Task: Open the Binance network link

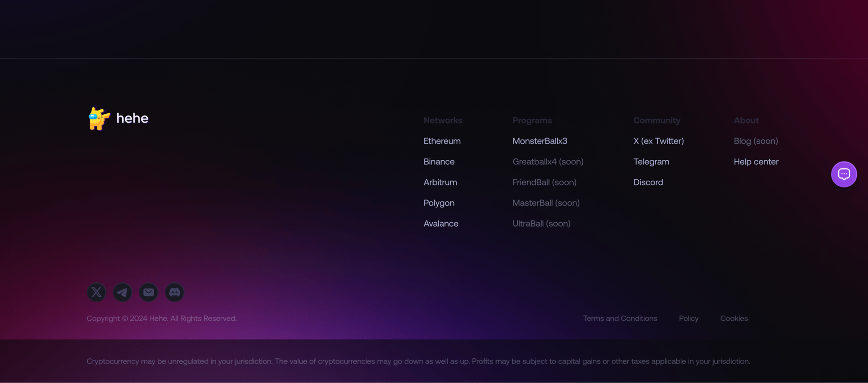Action: (x=439, y=161)
